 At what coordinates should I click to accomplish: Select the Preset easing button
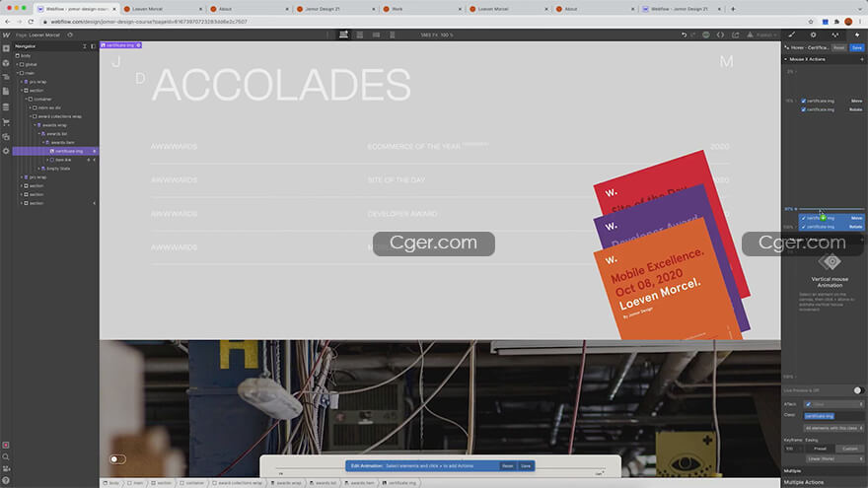[x=820, y=449]
